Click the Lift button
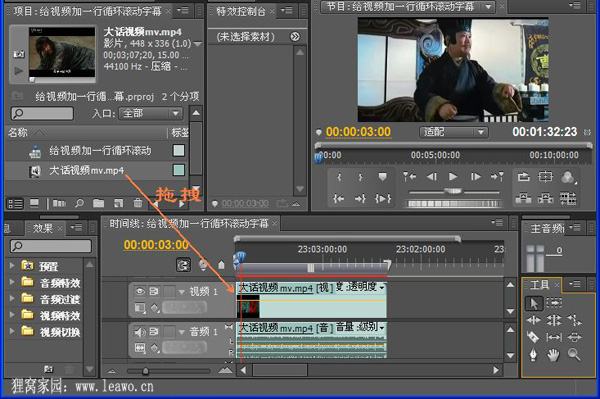 [x=523, y=198]
